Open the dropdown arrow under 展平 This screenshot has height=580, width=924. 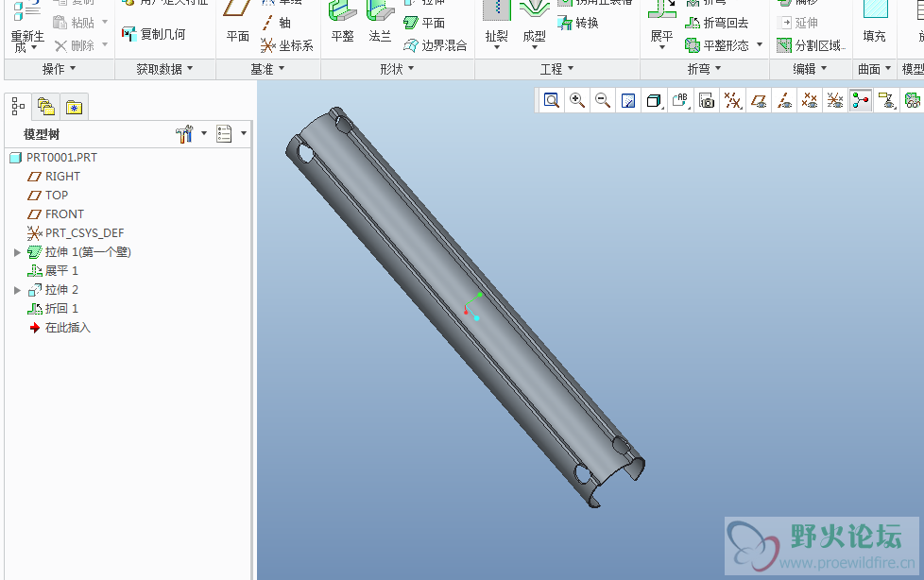(661, 48)
